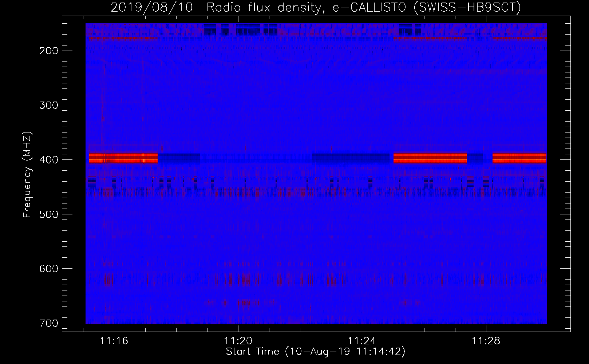The image size is (589, 364).
Task: Click the 11:24 time tick label
Action: point(362,341)
